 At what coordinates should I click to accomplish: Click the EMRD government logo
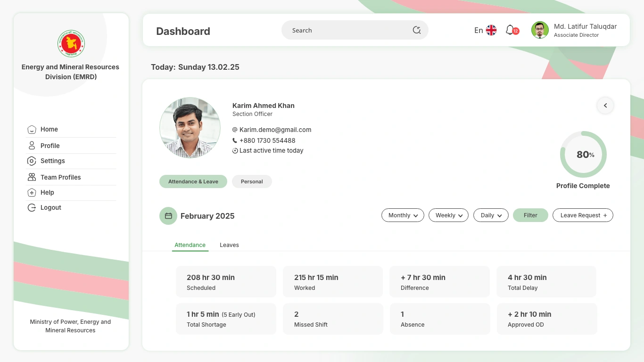[71, 44]
